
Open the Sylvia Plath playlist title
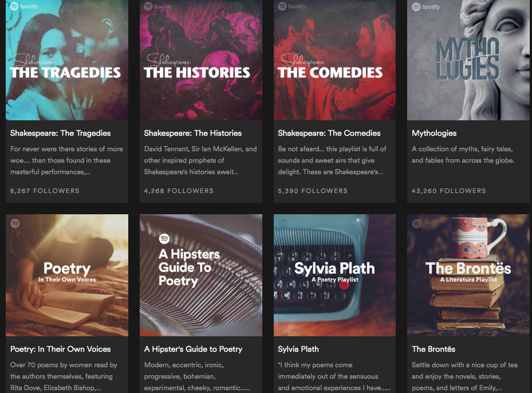pyautogui.click(x=298, y=349)
